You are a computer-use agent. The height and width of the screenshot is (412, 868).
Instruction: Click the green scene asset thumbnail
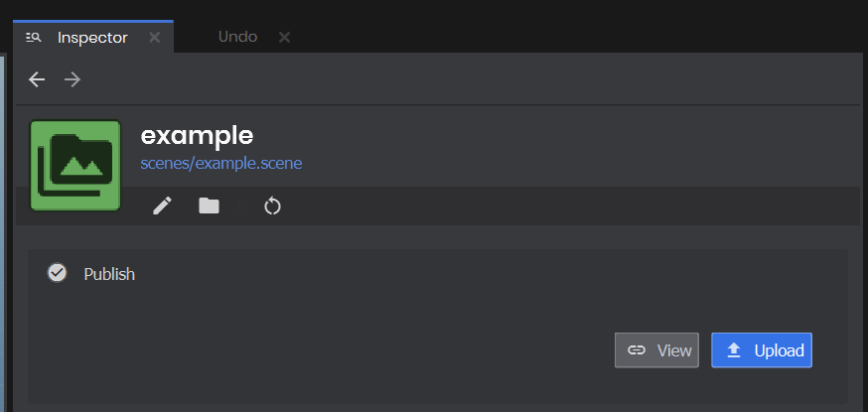[75, 165]
